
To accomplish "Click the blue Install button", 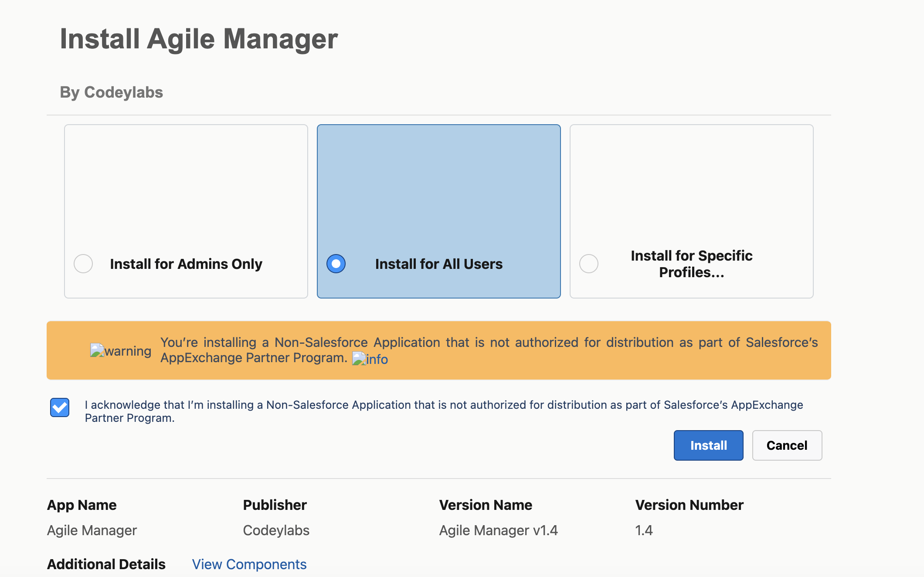I will (709, 445).
